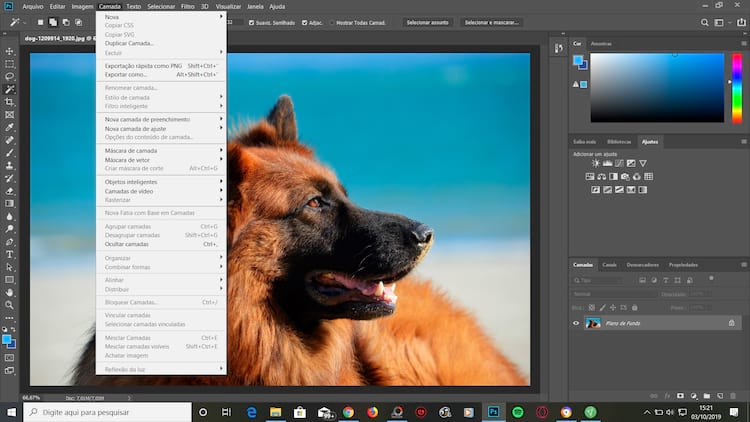Create new group folder icon in layers panel
750x422 pixels.
706,396
